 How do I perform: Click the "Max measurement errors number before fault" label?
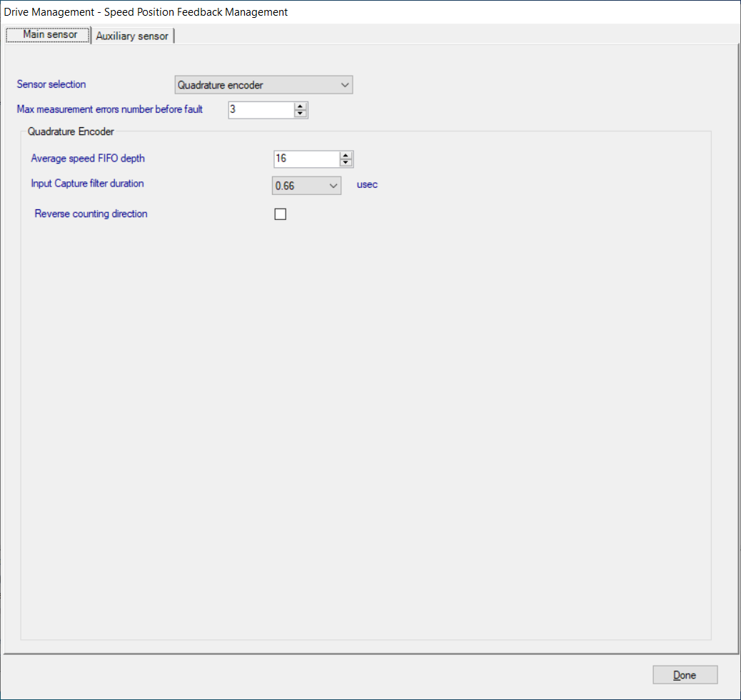tap(110, 109)
